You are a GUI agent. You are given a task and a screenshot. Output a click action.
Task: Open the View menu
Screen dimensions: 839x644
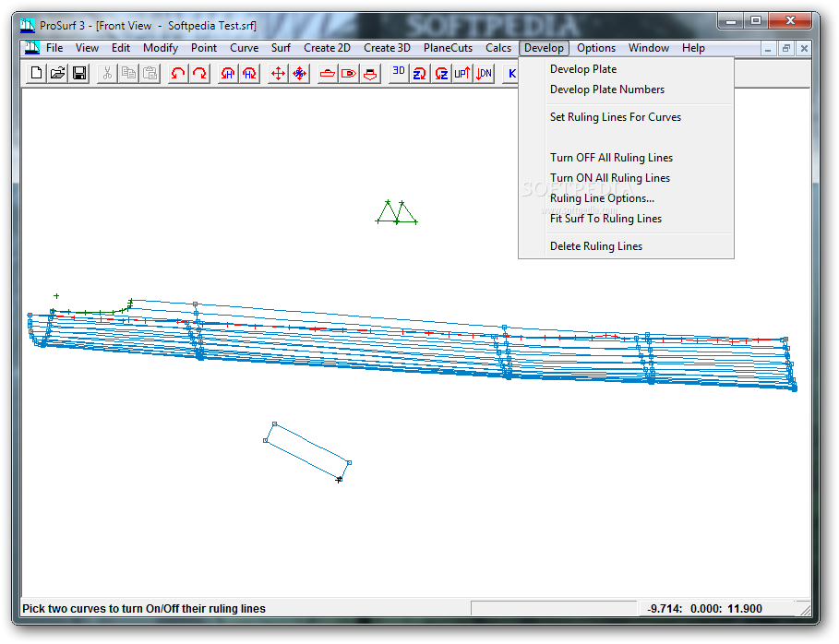click(87, 48)
